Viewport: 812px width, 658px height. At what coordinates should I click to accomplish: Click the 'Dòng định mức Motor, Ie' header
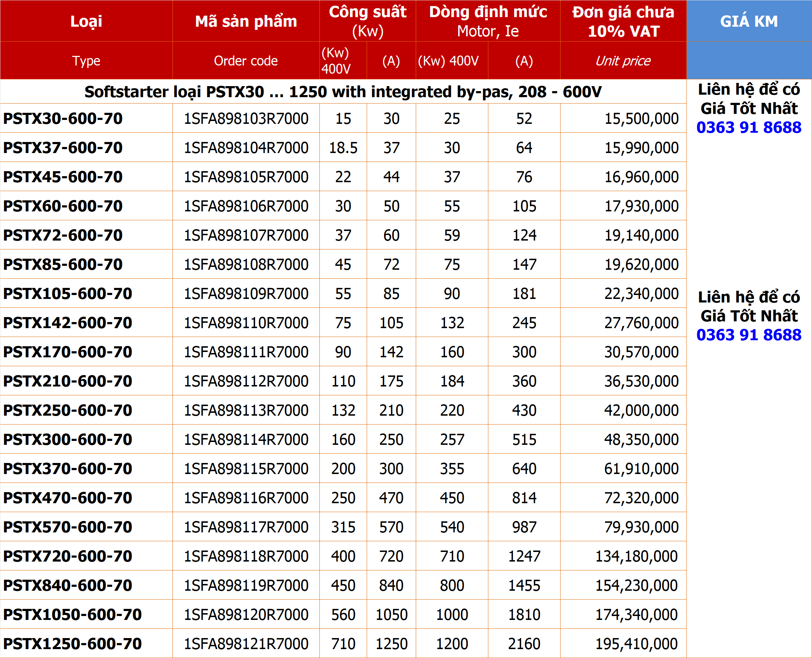click(488, 21)
